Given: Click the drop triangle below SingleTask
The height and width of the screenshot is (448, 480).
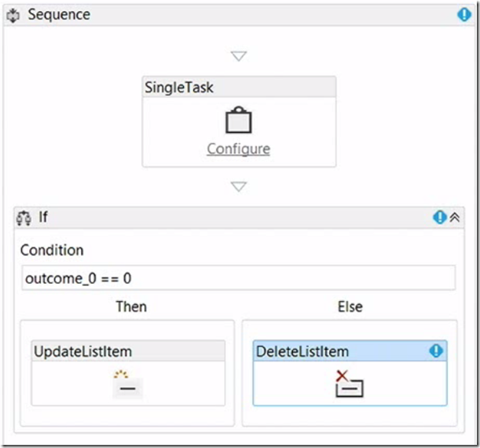Looking at the screenshot, I should 239,187.
